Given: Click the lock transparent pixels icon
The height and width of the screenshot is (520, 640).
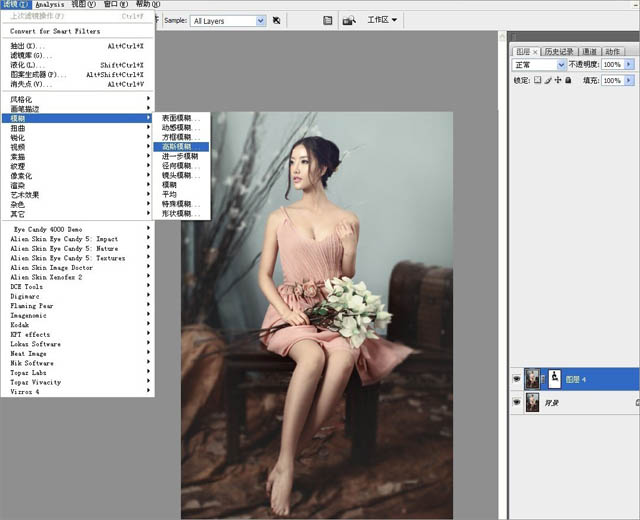Looking at the screenshot, I should (538, 80).
